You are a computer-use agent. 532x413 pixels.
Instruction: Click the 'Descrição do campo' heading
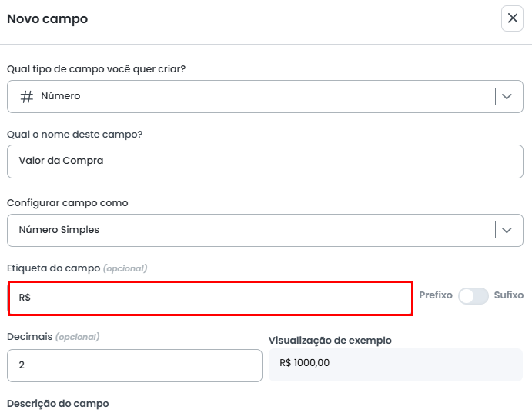tap(58, 404)
